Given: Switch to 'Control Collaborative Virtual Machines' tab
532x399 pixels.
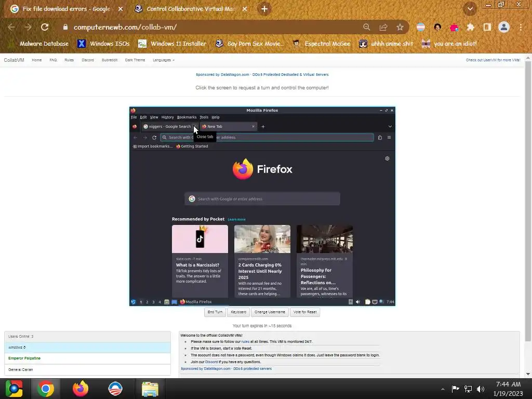Looking at the screenshot, I should click(191, 9).
